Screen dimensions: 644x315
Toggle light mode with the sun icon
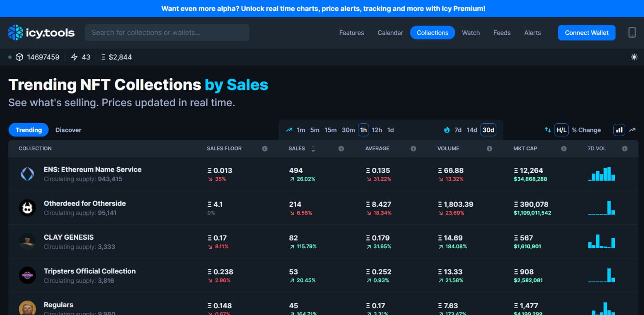[634, 56]
